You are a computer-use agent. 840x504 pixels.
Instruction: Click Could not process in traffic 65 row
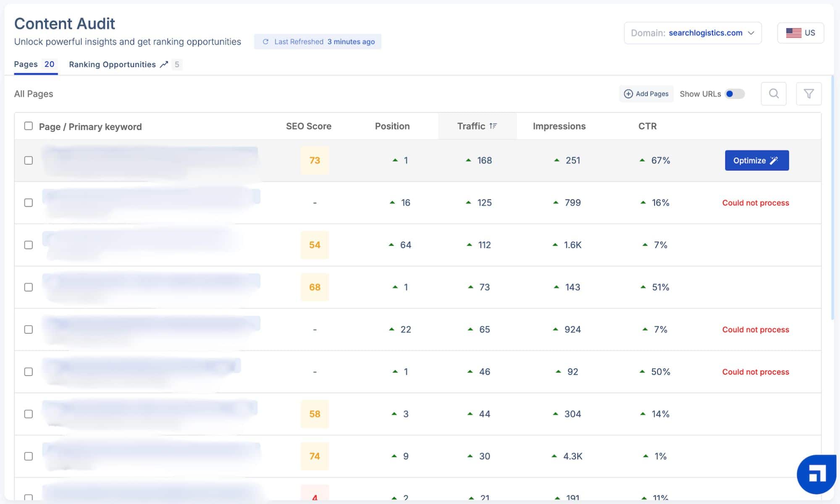click(x=756, y=329)
